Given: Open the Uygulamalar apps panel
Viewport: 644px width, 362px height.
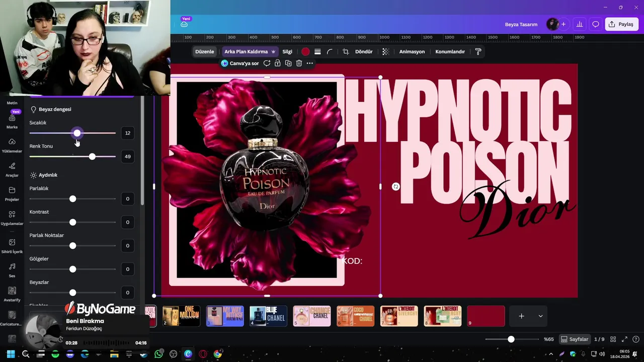Looking at the screenshot, I should coord(12,218).
